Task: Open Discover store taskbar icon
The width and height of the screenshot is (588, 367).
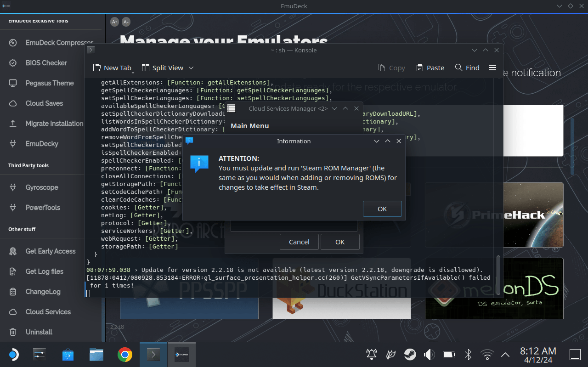Action: tap(68, 354)
